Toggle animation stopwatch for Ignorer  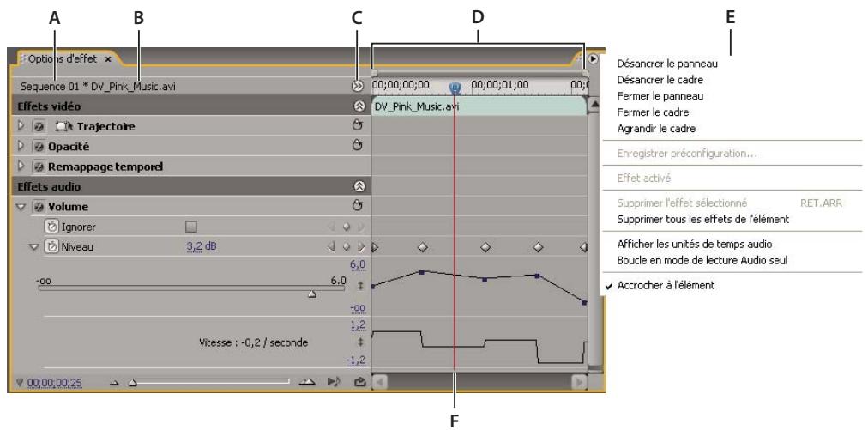(x=50, y=227)
